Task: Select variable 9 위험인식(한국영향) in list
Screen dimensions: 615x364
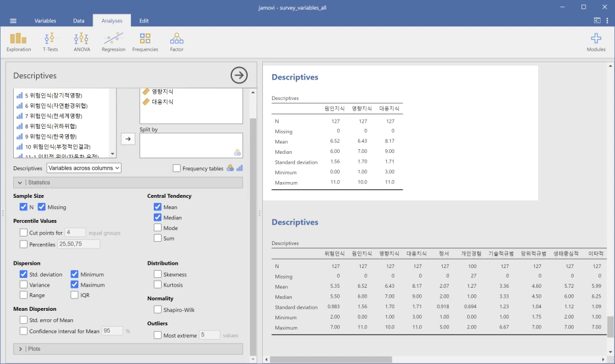Action: [x=51, y=137]
